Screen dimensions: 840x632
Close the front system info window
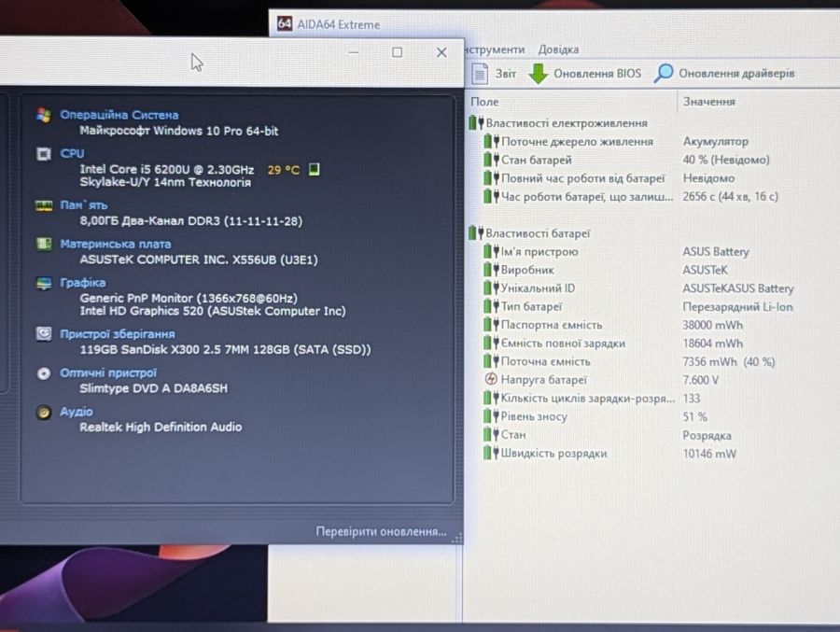(x=441, y=52)
